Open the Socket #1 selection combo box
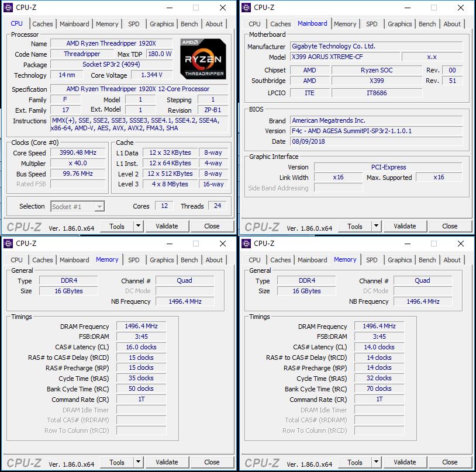 [x=78, y=207]
